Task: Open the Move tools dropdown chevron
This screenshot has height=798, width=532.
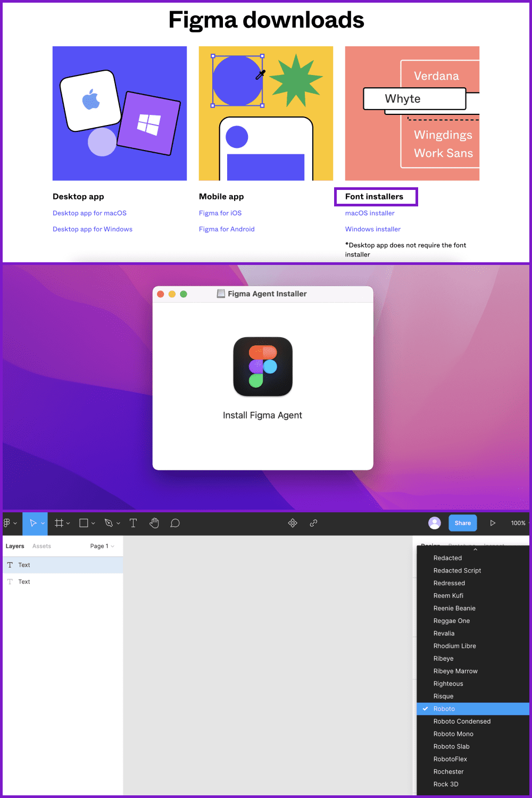Action: point(43,523)
